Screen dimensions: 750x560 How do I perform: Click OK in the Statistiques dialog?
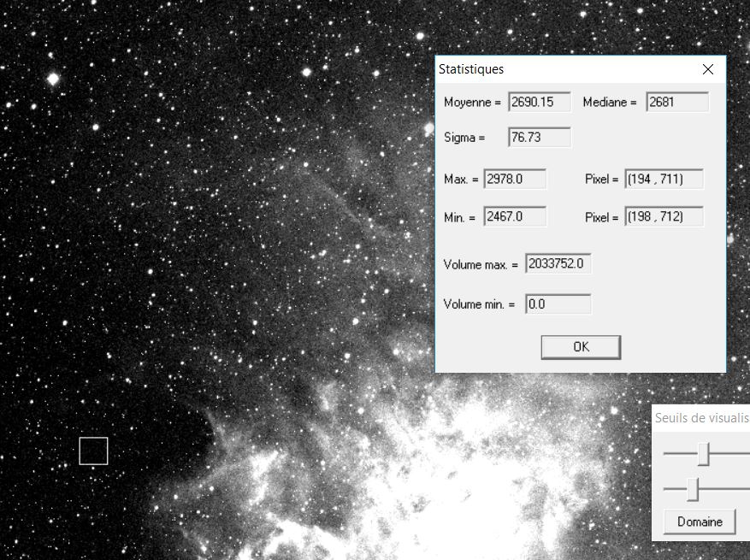581,347
